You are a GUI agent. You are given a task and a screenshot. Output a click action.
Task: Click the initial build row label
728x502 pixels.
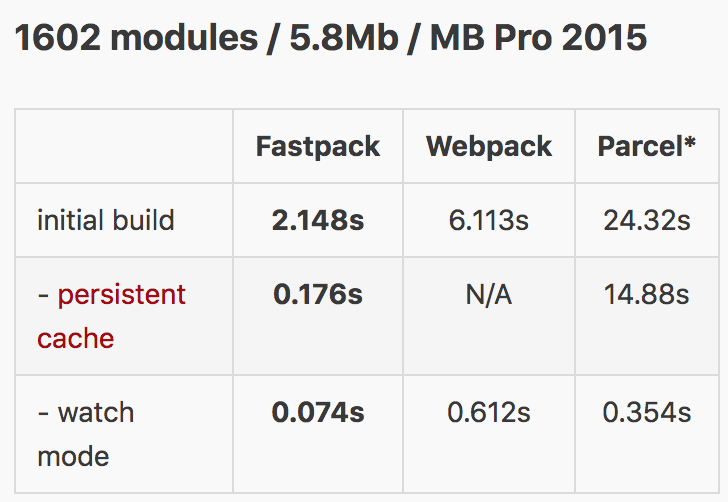106,220
